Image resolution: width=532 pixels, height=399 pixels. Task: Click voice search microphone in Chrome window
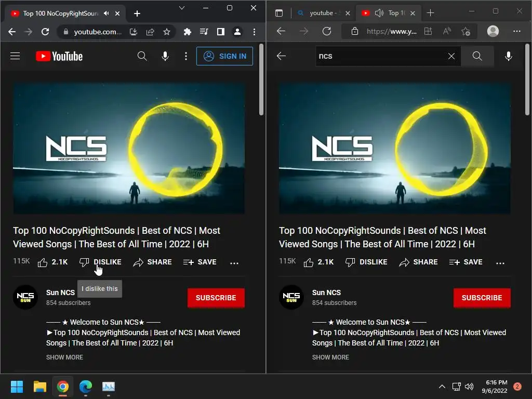point(165,56)
